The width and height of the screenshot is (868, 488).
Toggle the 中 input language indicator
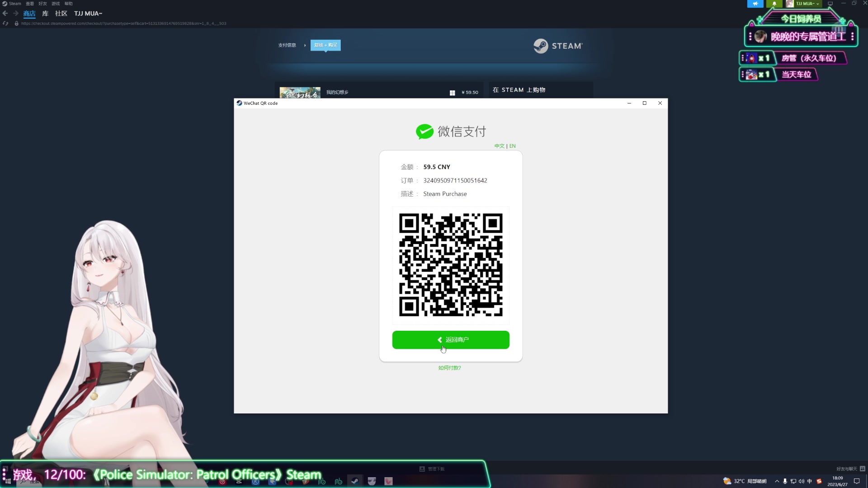tap(810, 481)
